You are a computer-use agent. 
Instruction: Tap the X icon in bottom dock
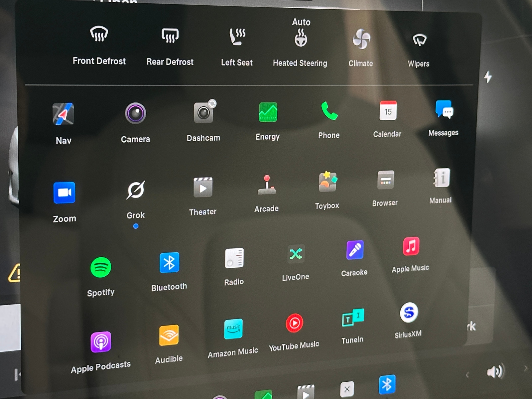(x=347, y=389)
